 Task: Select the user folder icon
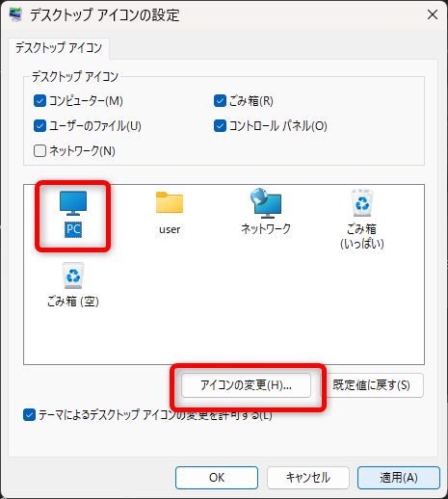coord(170,202)
